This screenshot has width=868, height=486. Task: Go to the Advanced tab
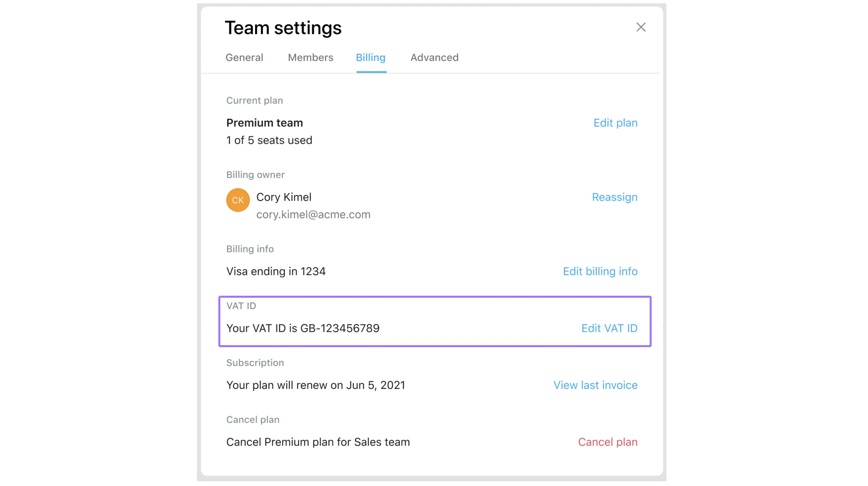click(x=434, y=58)
